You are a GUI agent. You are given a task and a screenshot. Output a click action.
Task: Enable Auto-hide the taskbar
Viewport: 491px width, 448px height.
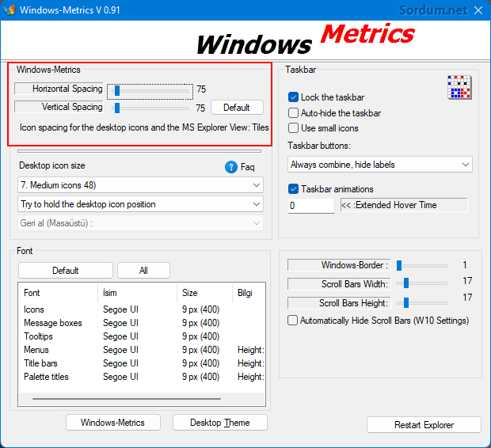pyautogui.click(x=293, y=112)
